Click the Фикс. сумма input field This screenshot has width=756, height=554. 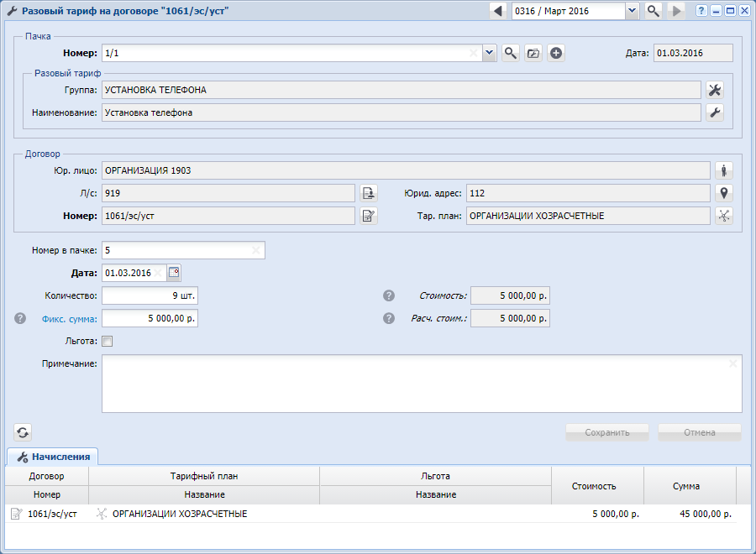150,318
